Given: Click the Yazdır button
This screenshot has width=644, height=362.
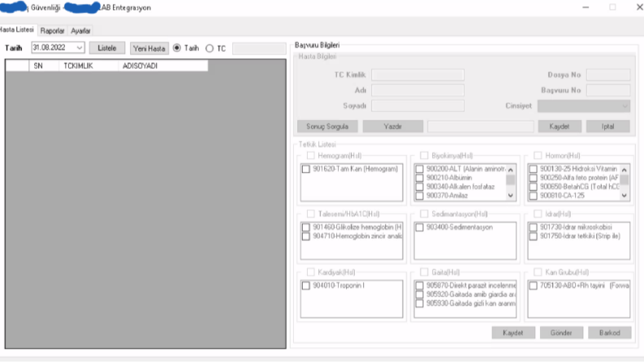Looking at the screenshot, I should click(x=392, y=127).
